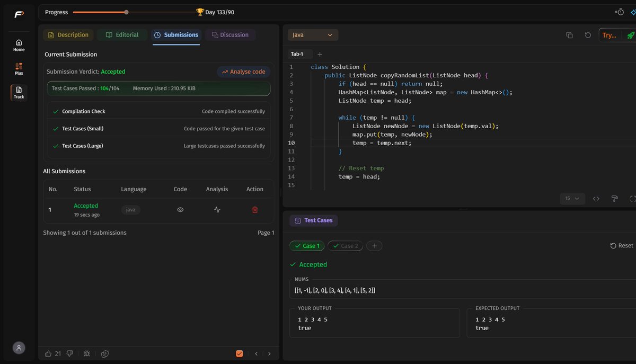Image resolution: width=636 pixels, height=364 pixels.
Task: Report a bug with the bug icon
Action: (87, 353)
